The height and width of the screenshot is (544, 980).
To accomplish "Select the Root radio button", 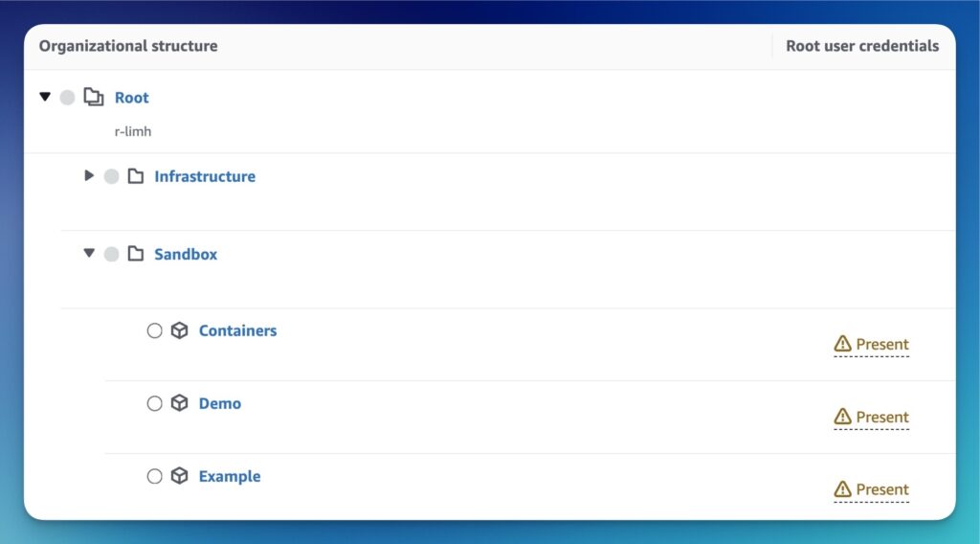I will point(68,98).
